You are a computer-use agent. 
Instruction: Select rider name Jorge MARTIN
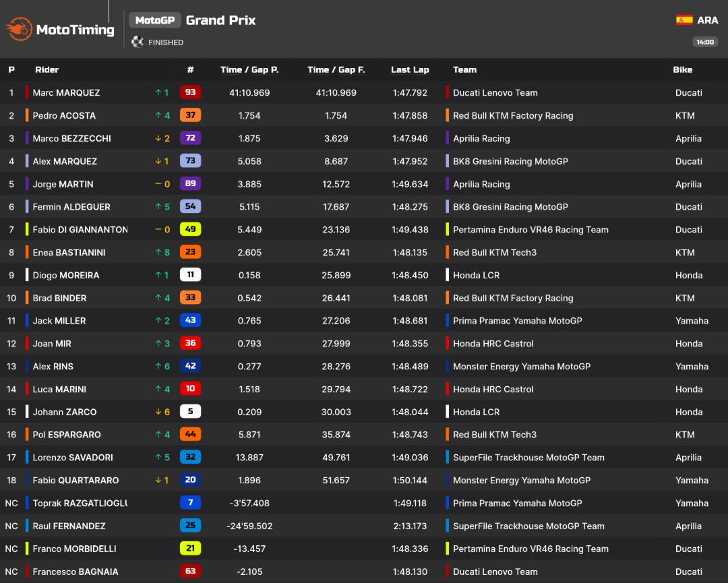click(63, 184)
